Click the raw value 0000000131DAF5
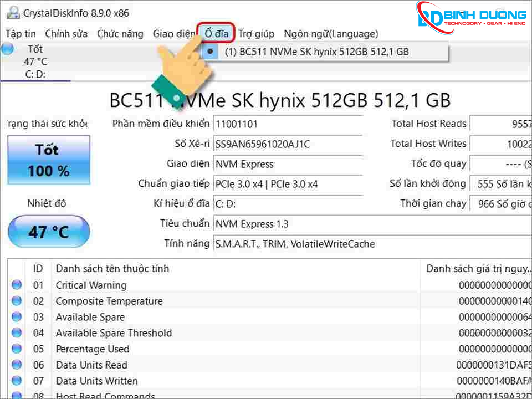The height and width of the screenshot is (399, 532). (x=494, y=365)
